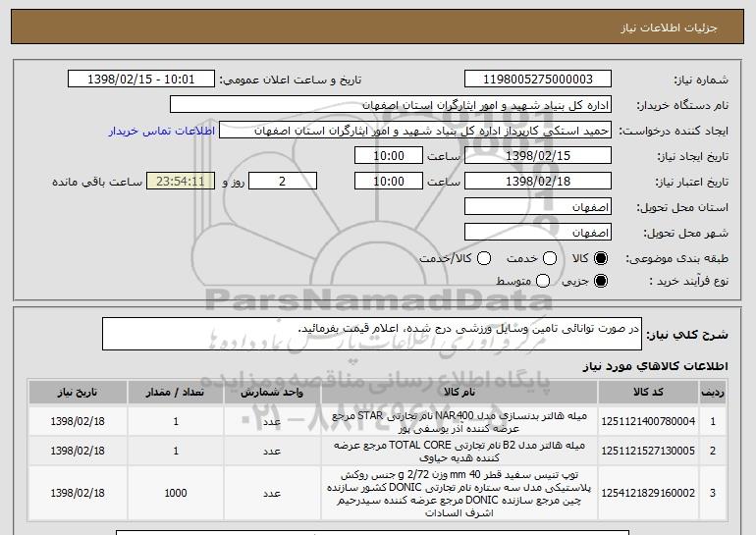Click quantity 1000 in row 3

[x=176, y=493]
